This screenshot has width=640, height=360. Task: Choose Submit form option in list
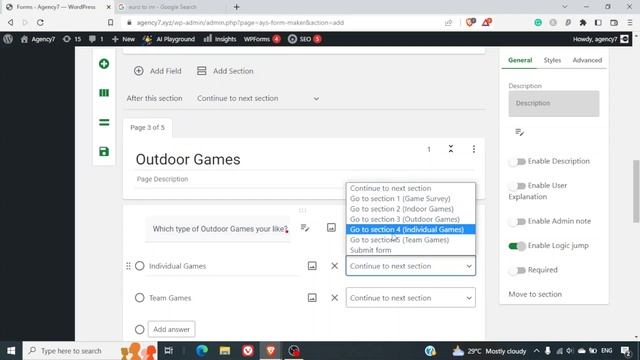[x=411, y=250]
